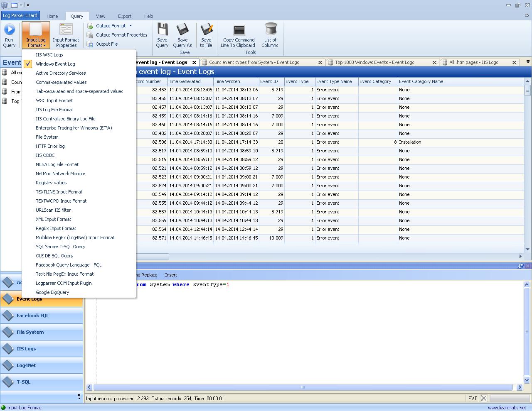Open the List of Columns
Viewport: 532px width, 411px height.
[270, 30]
